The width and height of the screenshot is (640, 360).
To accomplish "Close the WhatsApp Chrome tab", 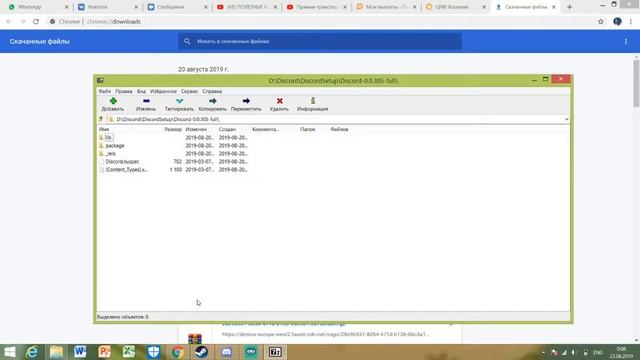I will click(67, 7).
